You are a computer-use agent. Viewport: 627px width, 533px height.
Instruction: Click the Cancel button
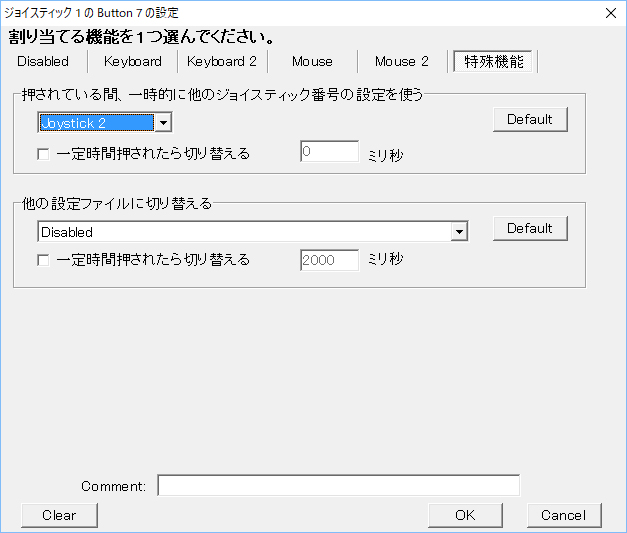click(x=564, y=515)
